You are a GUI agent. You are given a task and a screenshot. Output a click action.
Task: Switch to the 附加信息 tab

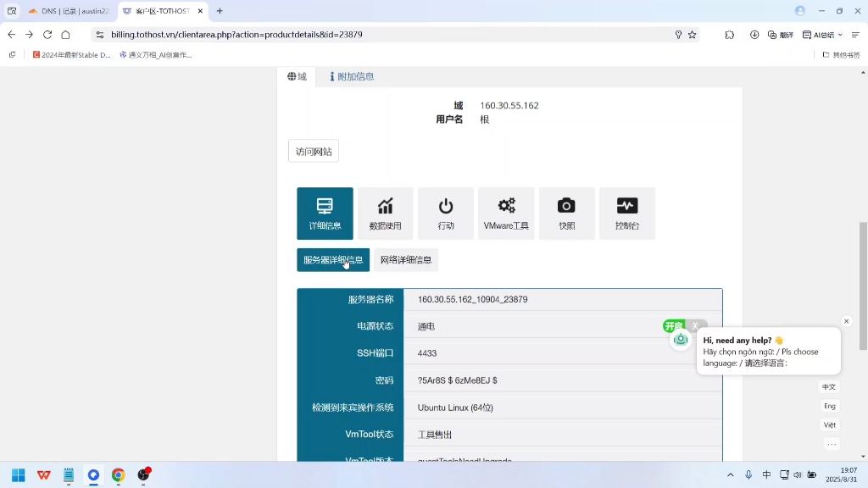pos(352,76)
